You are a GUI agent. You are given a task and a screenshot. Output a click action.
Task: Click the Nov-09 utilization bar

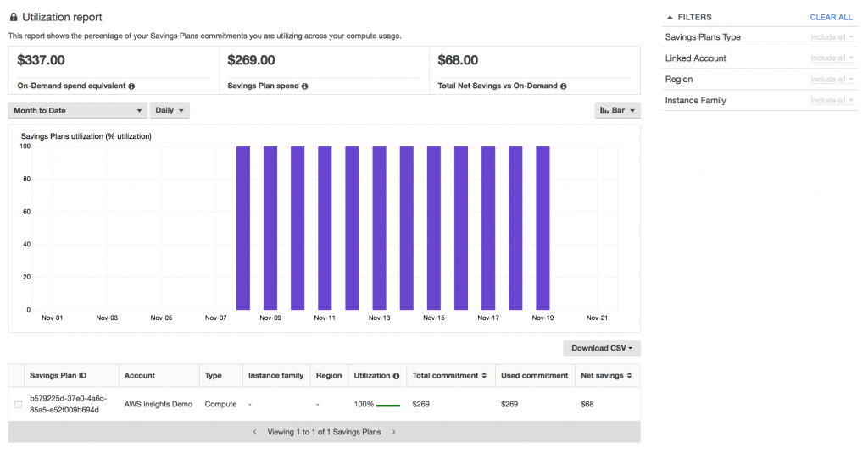pos(270,228)
